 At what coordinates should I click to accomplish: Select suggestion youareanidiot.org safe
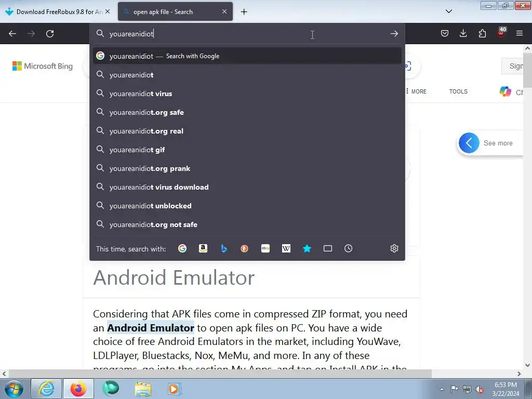247,112
